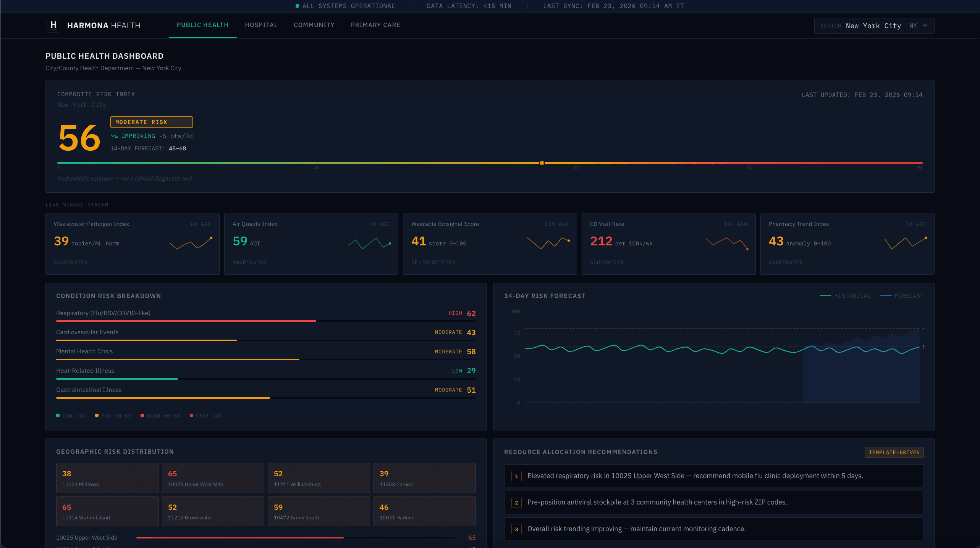The image size is (980, 548).
Task: Open the Primary Care tab
Action: [x=375, y=25]
